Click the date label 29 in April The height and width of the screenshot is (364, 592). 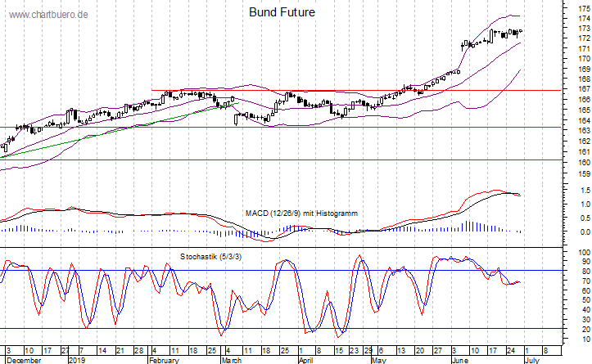(x=368, y=351)
